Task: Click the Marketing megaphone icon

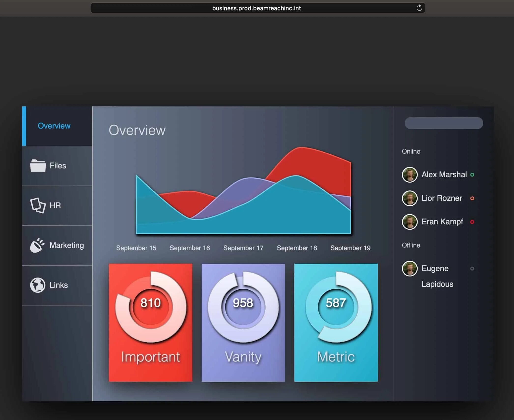Action: (x=37, y=245)
